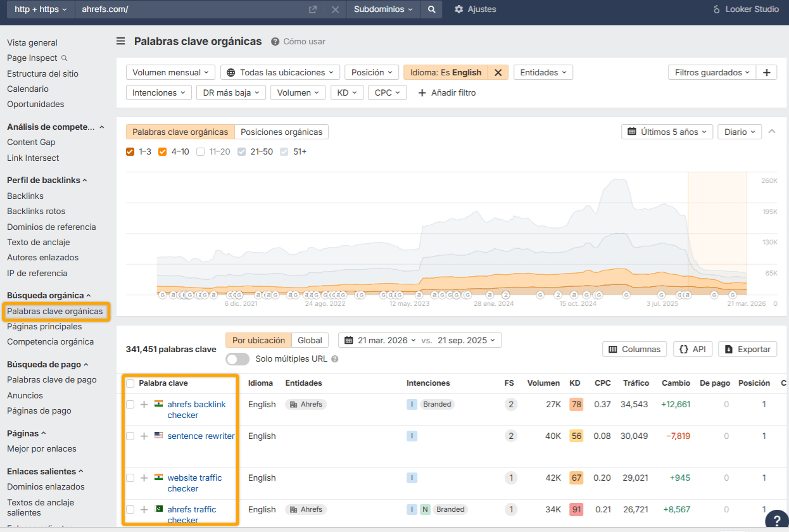Remove the 'Idioma: Es English' filter
Image resolution: width=789 pixels, height=532 pixels.
(498, 72)
